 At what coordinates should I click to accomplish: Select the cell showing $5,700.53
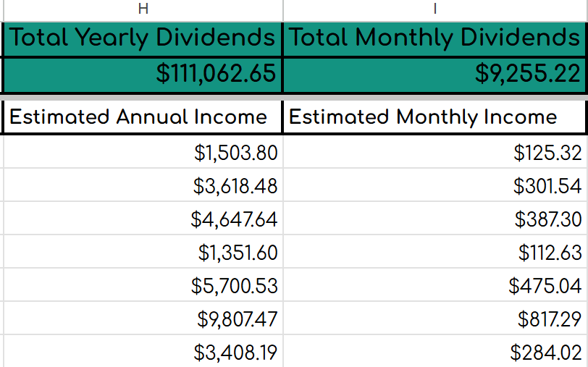click(x=143, y=285)
